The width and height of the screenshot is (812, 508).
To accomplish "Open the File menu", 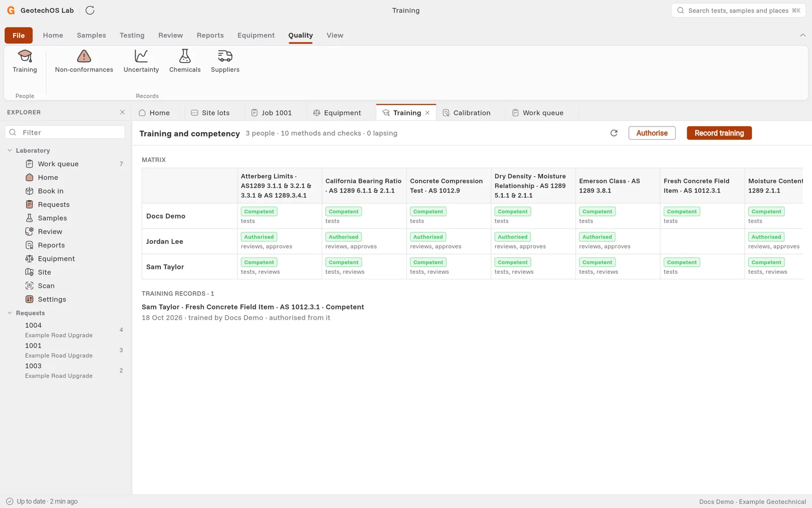I will 19,35.
